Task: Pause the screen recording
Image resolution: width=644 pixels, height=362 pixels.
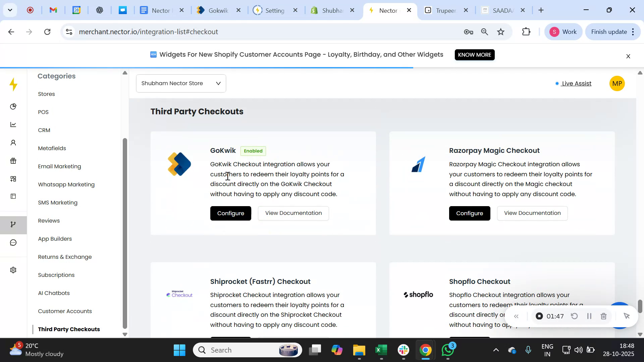Action: pyautogui.click(x=589, y=316)
